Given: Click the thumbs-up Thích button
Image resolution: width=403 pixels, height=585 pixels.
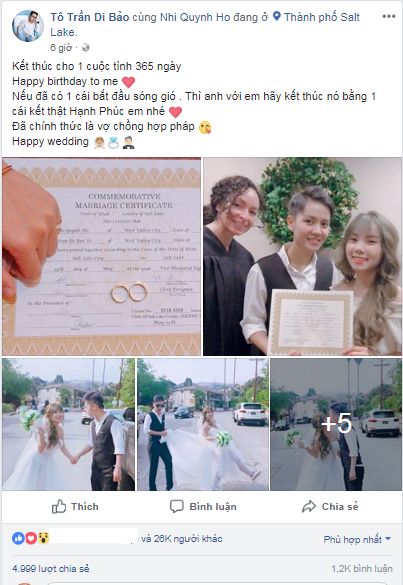Looking at the screenshot, I should tap(75, 507).
